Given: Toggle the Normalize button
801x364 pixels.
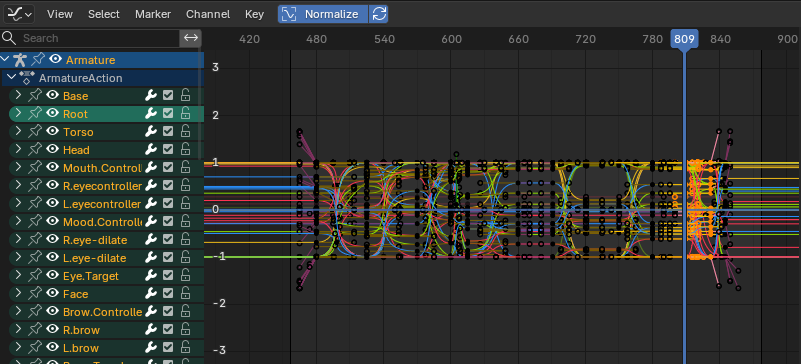Looking at the screenshot, I should point(323,14).
